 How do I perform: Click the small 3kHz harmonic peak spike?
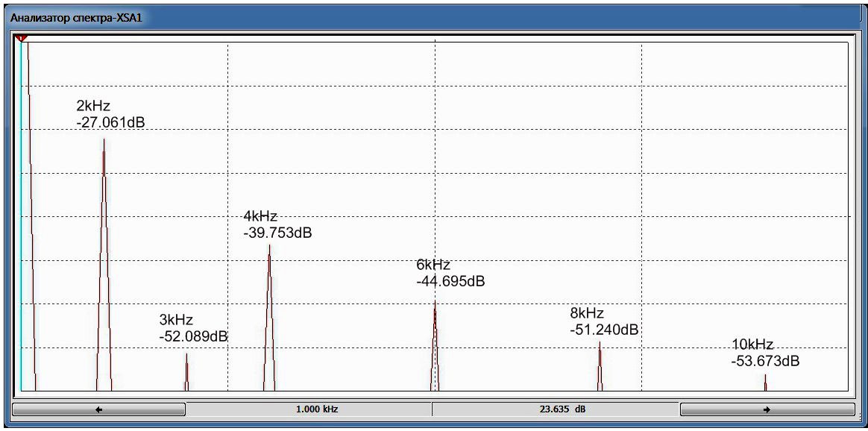pos(186,372)
